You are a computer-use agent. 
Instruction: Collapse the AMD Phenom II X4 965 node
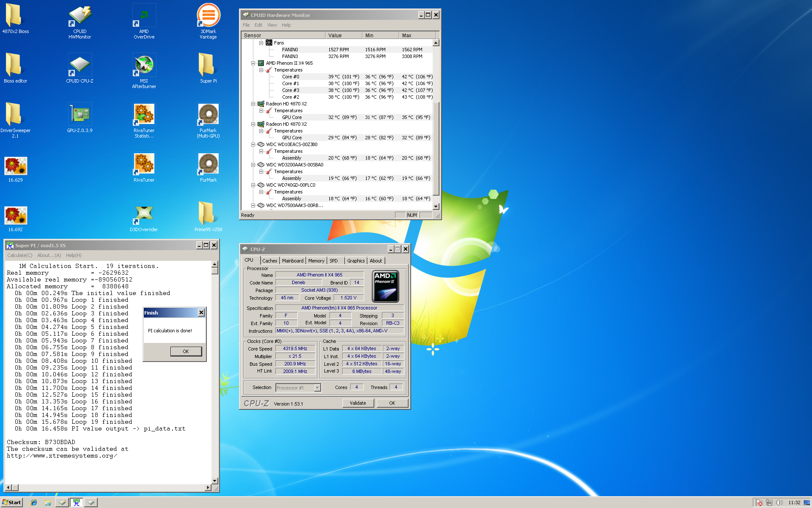coord(253,63)
